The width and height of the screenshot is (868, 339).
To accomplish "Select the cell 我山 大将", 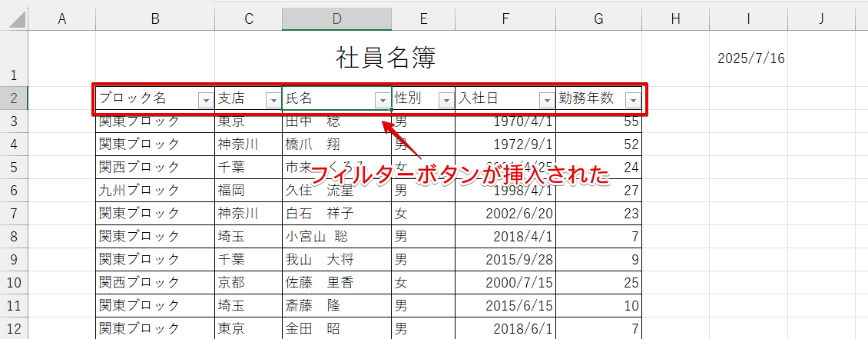I will (x=336, y=259).
